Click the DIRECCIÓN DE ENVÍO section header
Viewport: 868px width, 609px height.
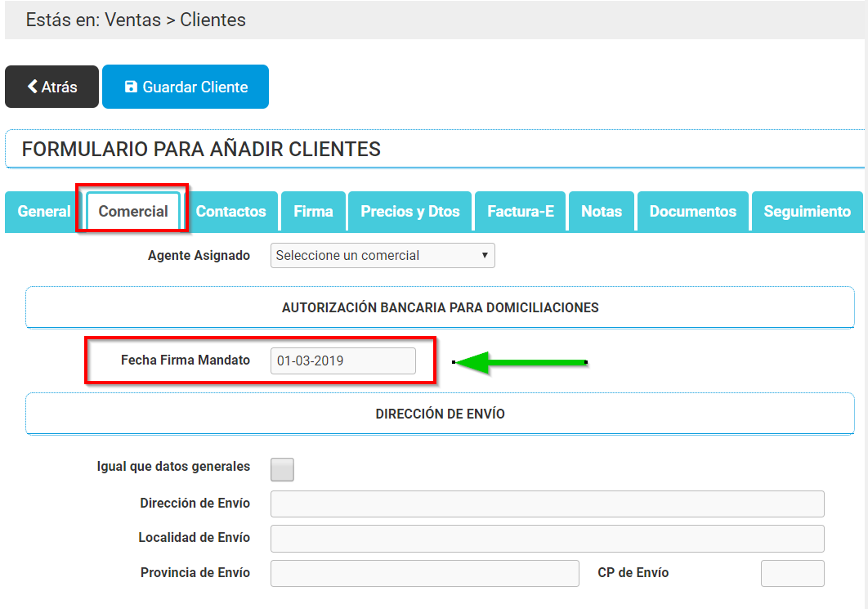[440, 414]
